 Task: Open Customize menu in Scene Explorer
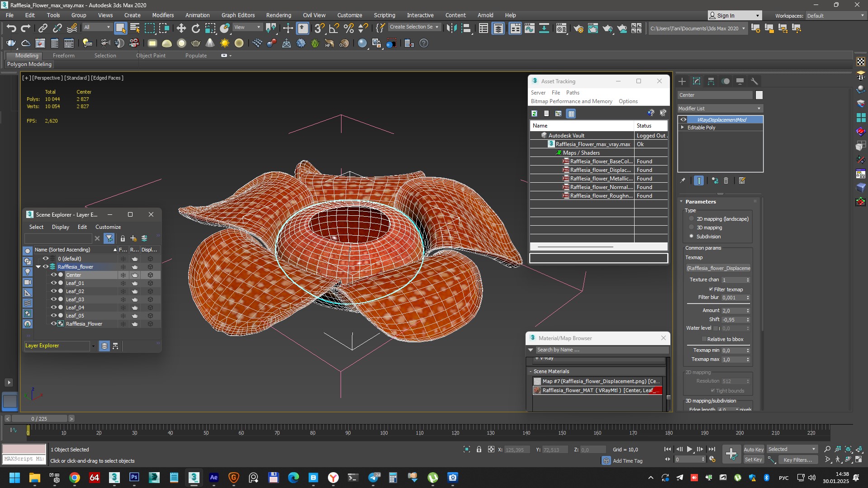coord(108,227)
